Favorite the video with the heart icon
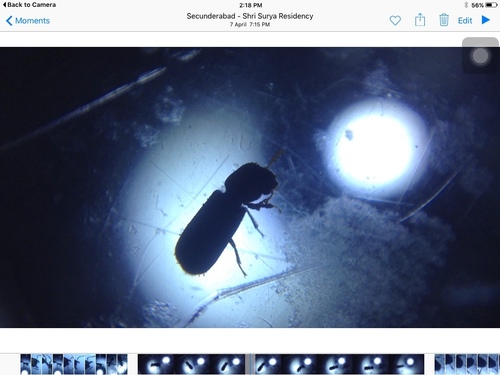This screenshot has height=375, width=500. [x=395, y=21]
